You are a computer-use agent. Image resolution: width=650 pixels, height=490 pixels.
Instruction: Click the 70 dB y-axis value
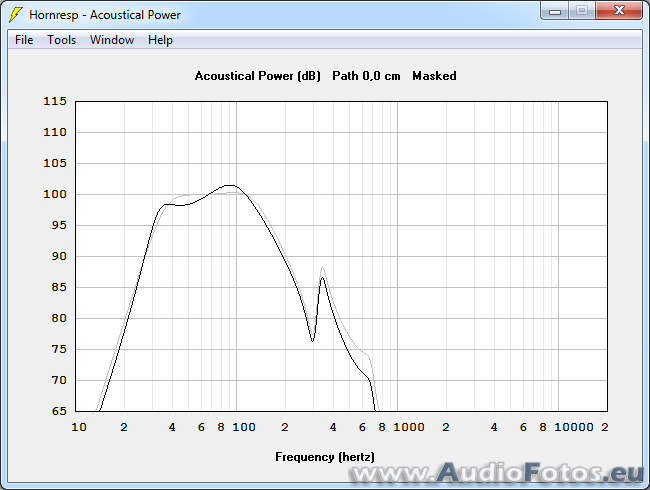tap(58, 380)
